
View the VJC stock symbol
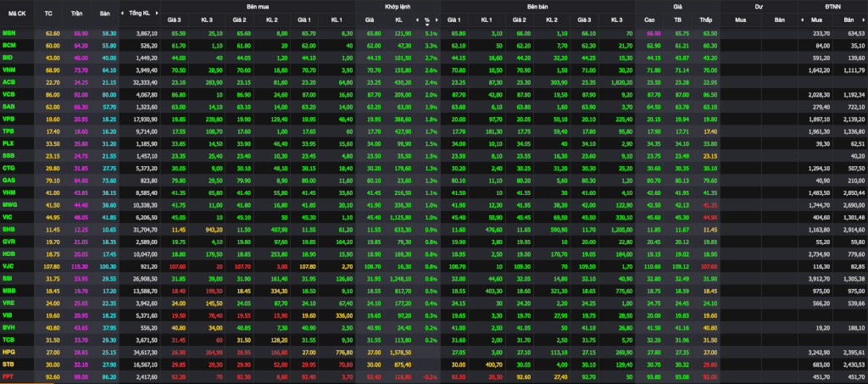pos(8,264)
